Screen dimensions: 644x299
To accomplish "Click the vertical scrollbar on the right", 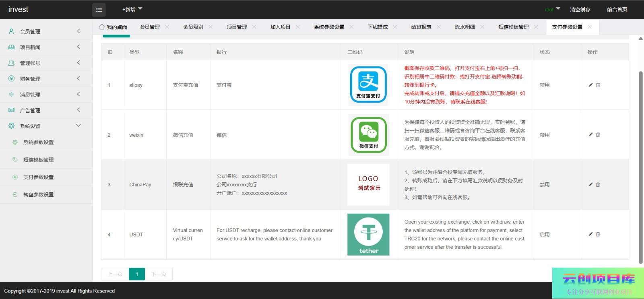I will click(641, 161).
